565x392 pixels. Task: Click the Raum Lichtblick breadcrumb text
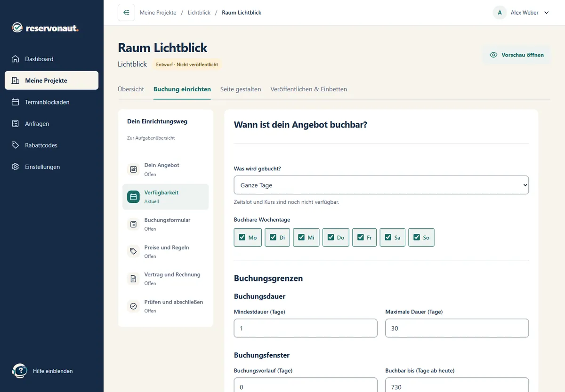[242, 13]
